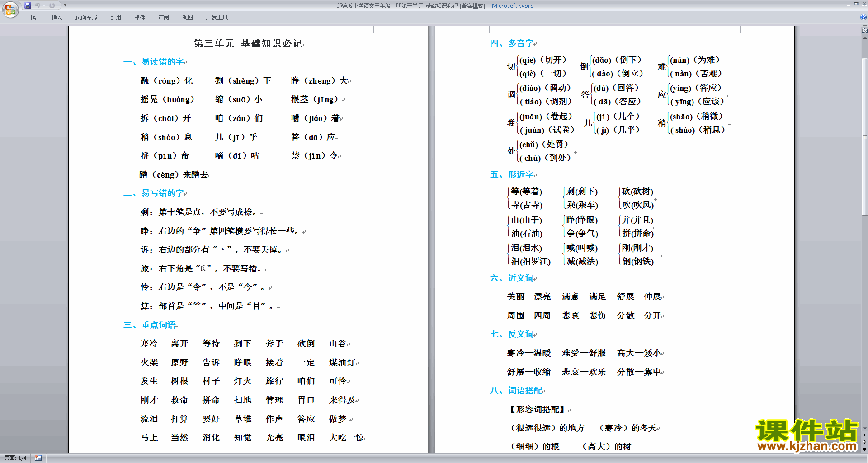The image size is (868, 463).
Task: Click the text 蹭(cèng)来蹭去
Action: 174,175
